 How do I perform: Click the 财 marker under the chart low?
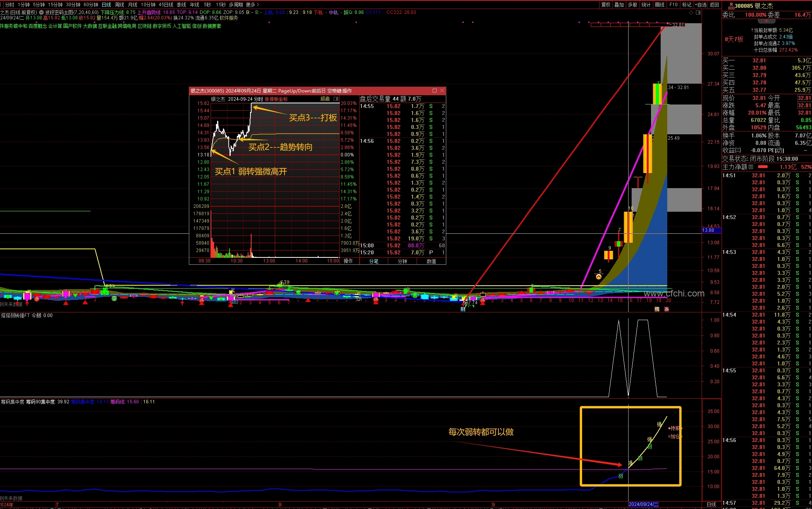[463, 309]
